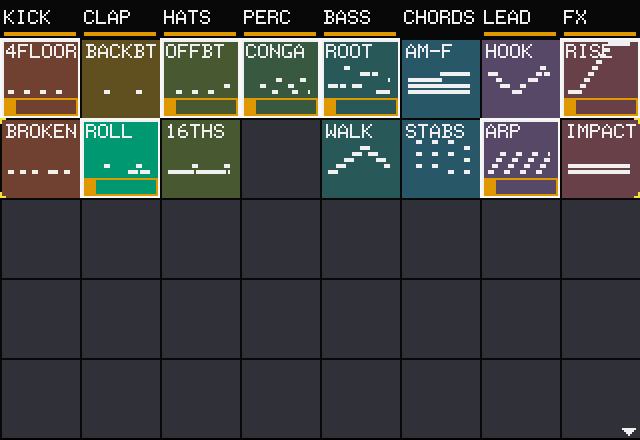The image size is (640, 440).
Task: Click the CONGA clip progress bar
Action: [280, 107]
